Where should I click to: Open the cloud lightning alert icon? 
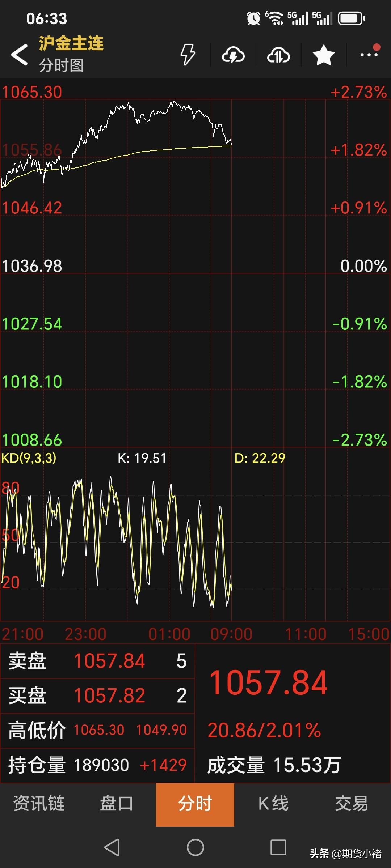click(233, 55)
